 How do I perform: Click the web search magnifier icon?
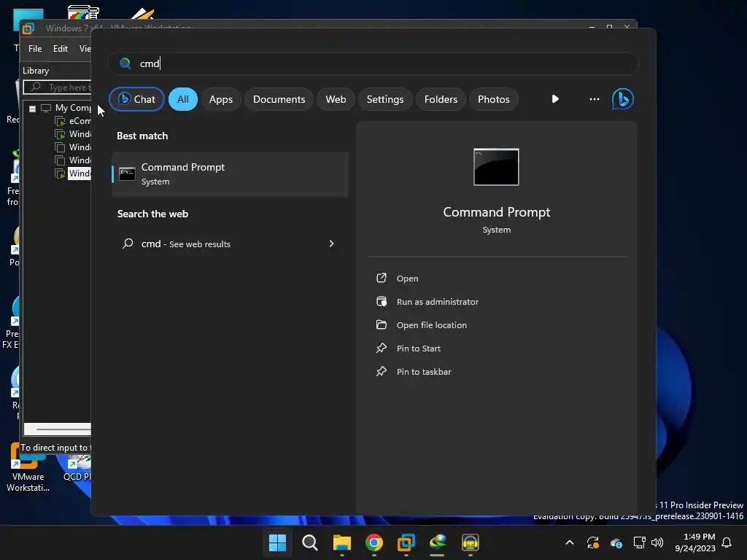tap(128, 244)
